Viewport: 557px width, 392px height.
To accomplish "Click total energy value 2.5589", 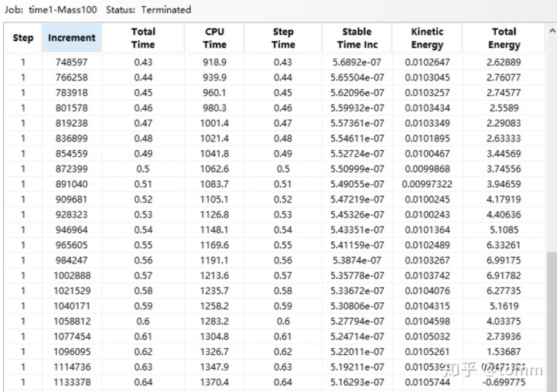I will pos(504,108).
